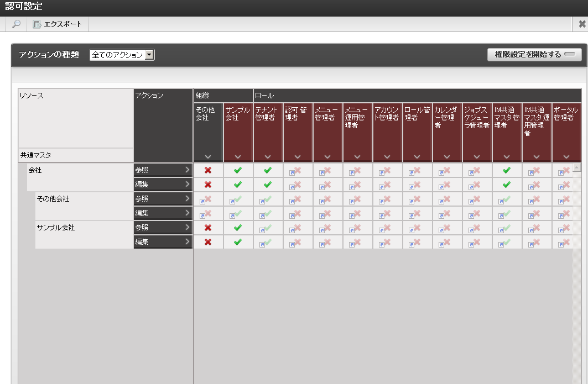Click red X for サンプル会社 編集 その他会社
The image size is (588, 384).
coord(208,242)
